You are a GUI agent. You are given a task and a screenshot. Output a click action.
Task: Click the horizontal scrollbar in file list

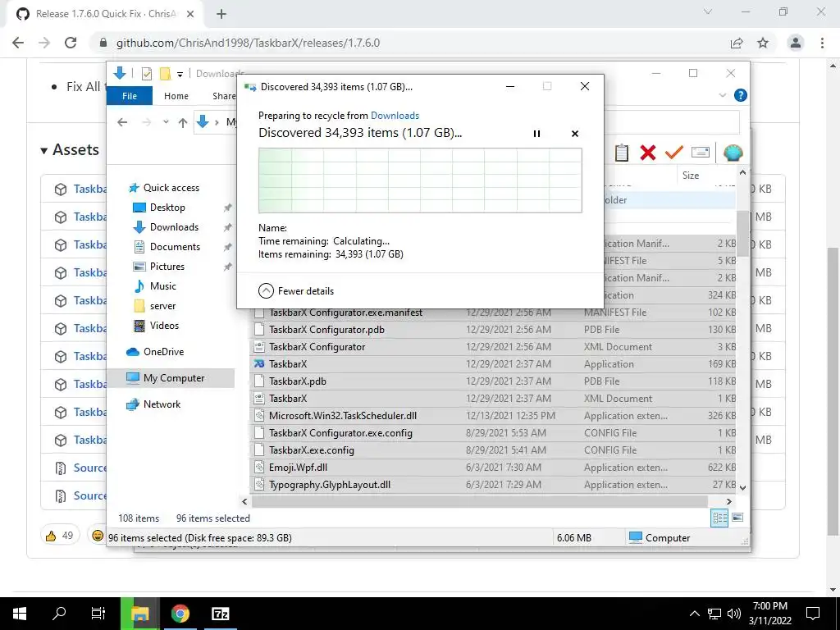pos(479,502)
